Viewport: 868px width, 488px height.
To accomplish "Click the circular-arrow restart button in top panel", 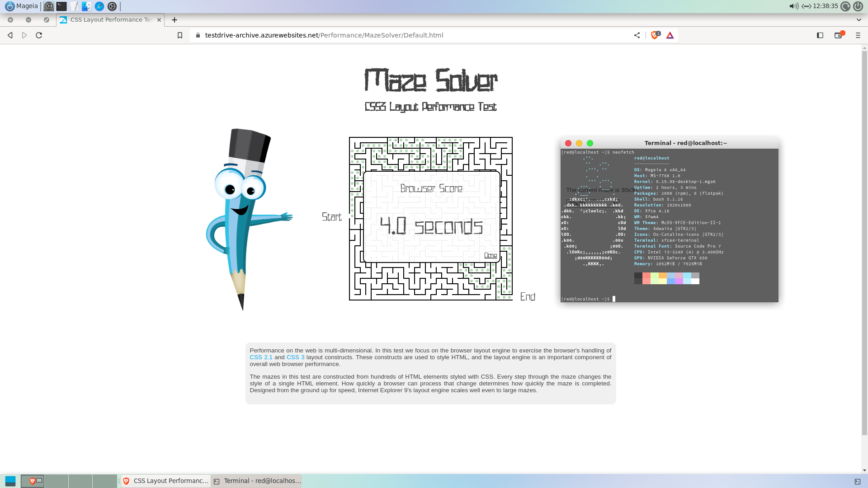I will [845, 6].
